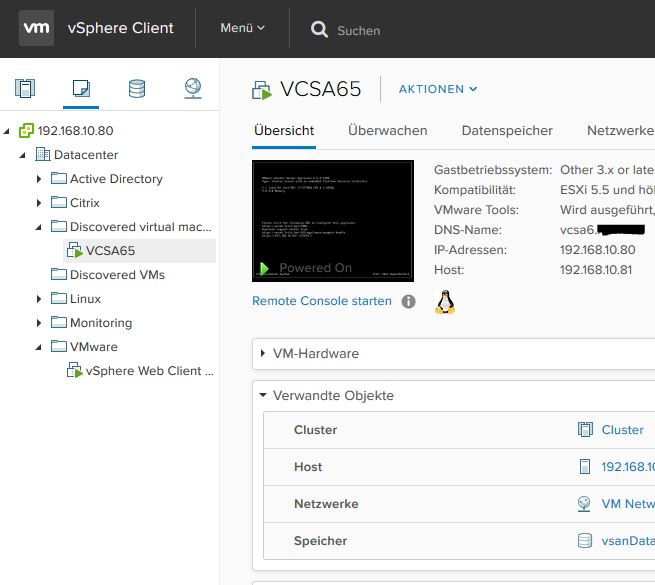Image resolution: width=655 pixels, height=585 pixels.
Task: Collapse the Datacenter tree node
Action: point(23,155)
